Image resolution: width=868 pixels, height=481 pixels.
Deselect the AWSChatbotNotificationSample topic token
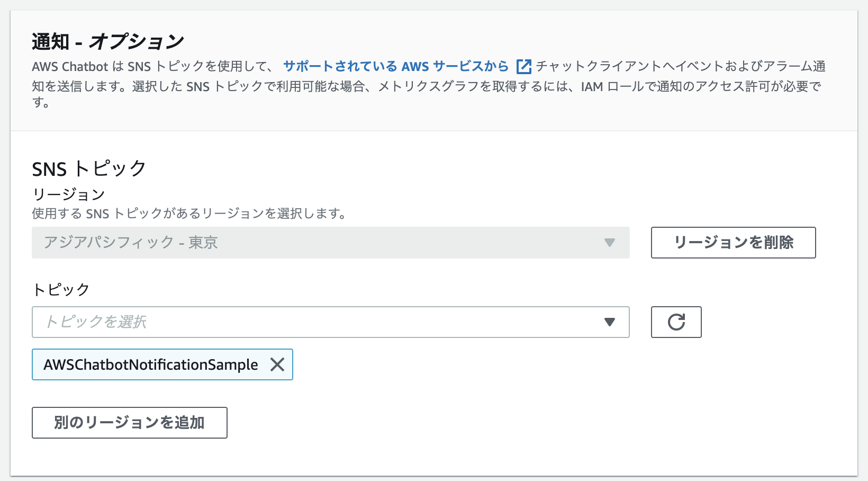(x=277, y=364)
